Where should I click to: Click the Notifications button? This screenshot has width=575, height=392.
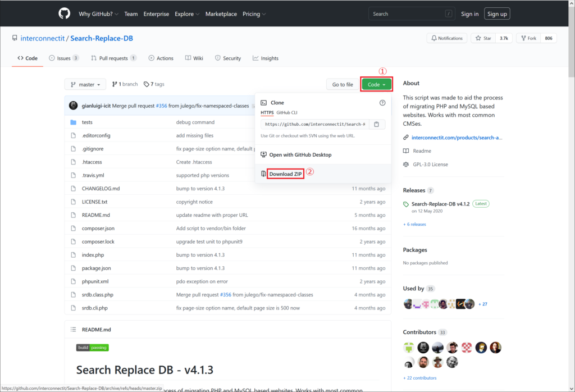point(447,38)
